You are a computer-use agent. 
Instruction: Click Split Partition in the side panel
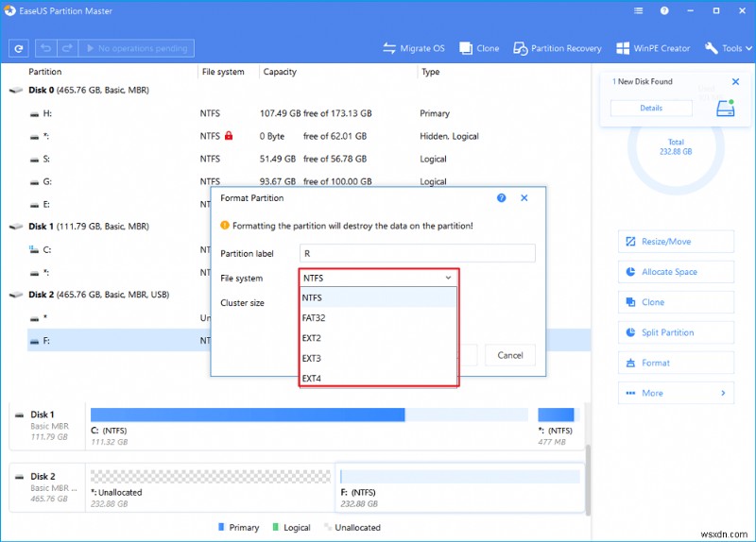(676, 332)
